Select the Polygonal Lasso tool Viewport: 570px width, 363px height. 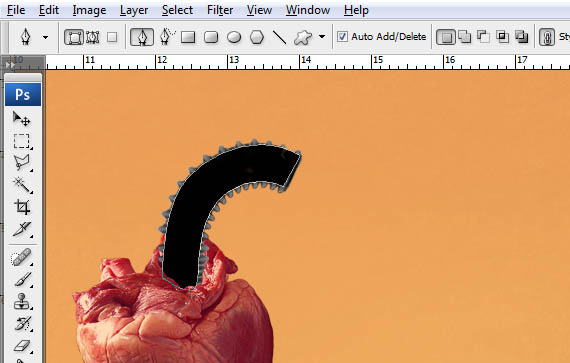pos(22,163)
